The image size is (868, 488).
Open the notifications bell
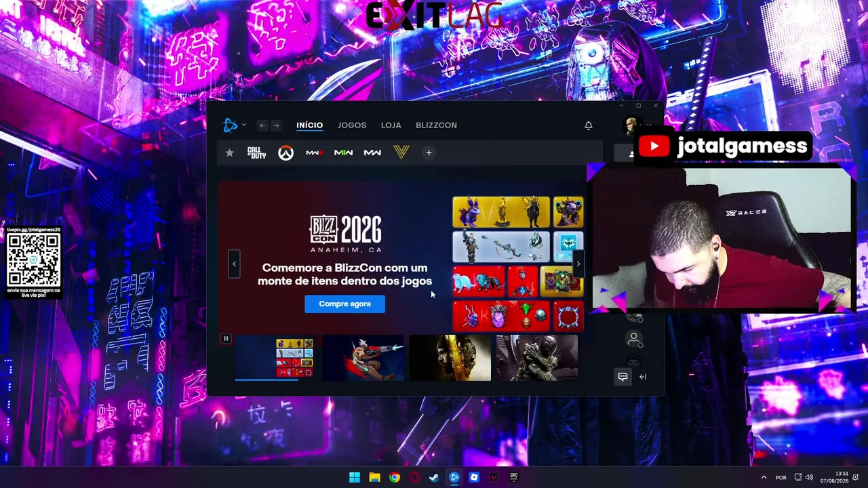point(589,125)
